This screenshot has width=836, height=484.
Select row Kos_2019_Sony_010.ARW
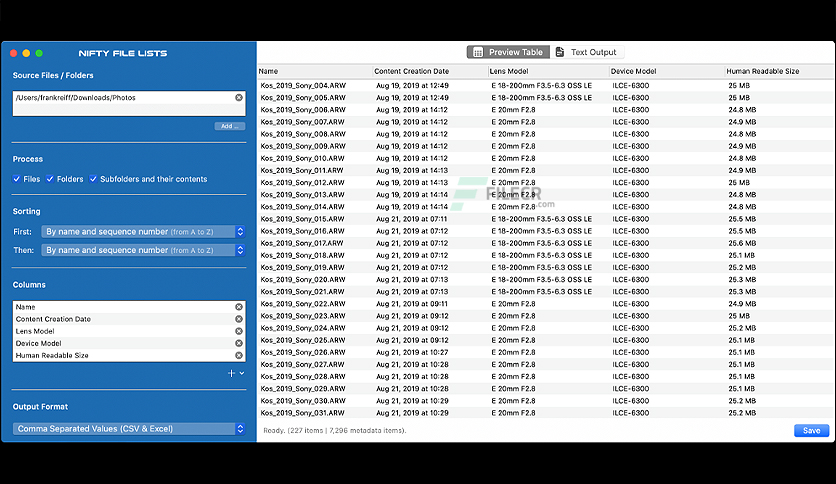(546, 158)
